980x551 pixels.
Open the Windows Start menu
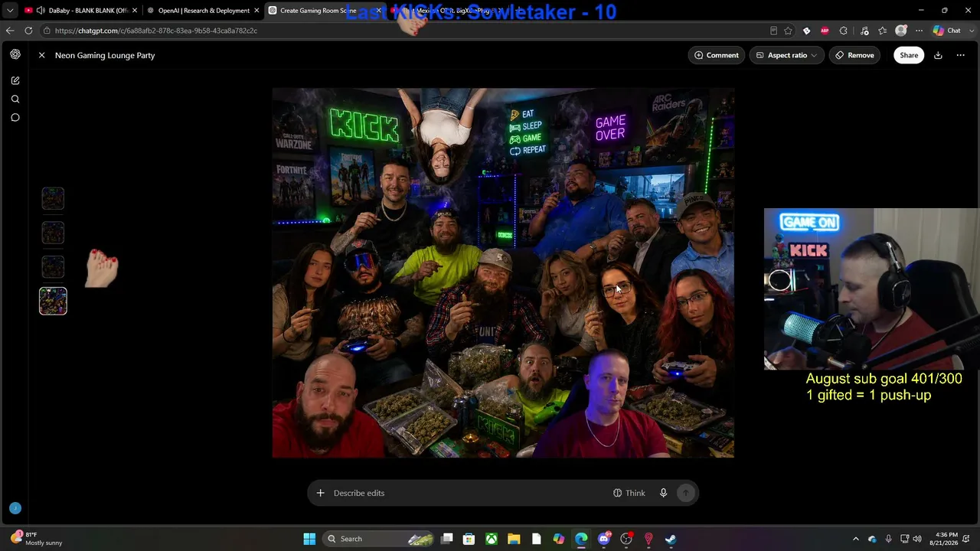click(x=309, y=539)
